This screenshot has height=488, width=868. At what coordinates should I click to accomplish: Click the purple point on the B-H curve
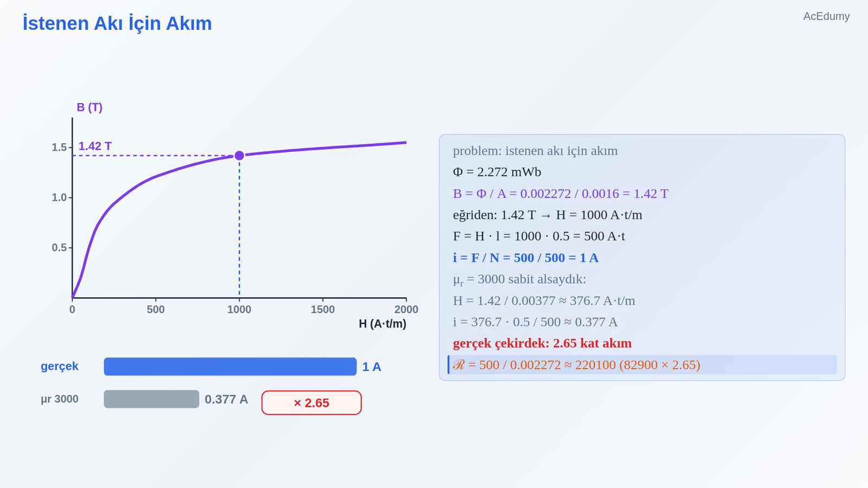click(x=239, y=156)
